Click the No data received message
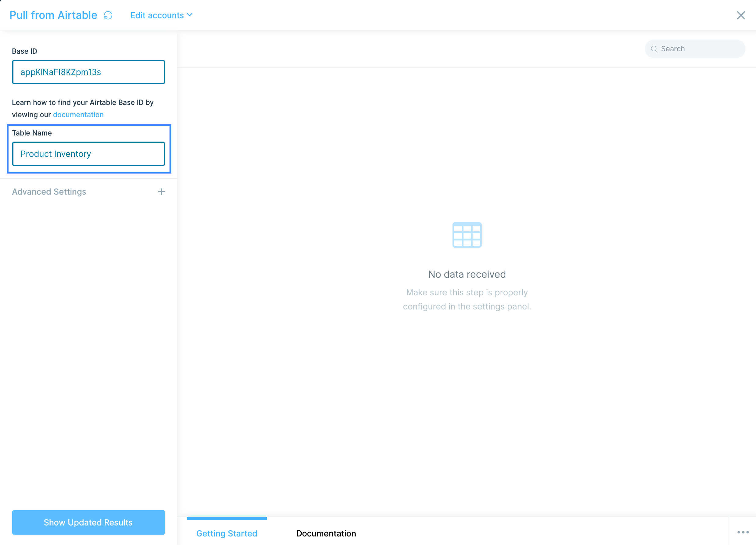Screen dimensions: 756x545 [x=467, y=274]
